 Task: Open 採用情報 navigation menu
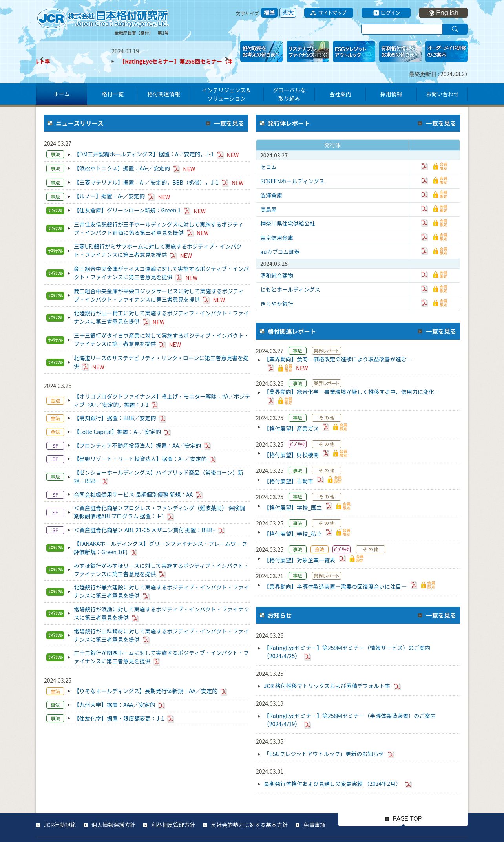coord(391,94)
